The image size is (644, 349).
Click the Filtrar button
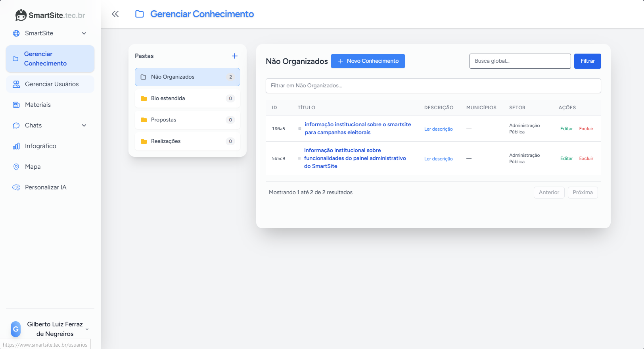tap(588, 61)
